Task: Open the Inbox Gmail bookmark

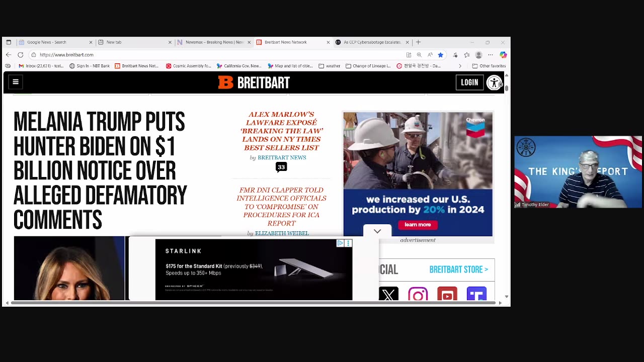Action: [x=41, y=66]
